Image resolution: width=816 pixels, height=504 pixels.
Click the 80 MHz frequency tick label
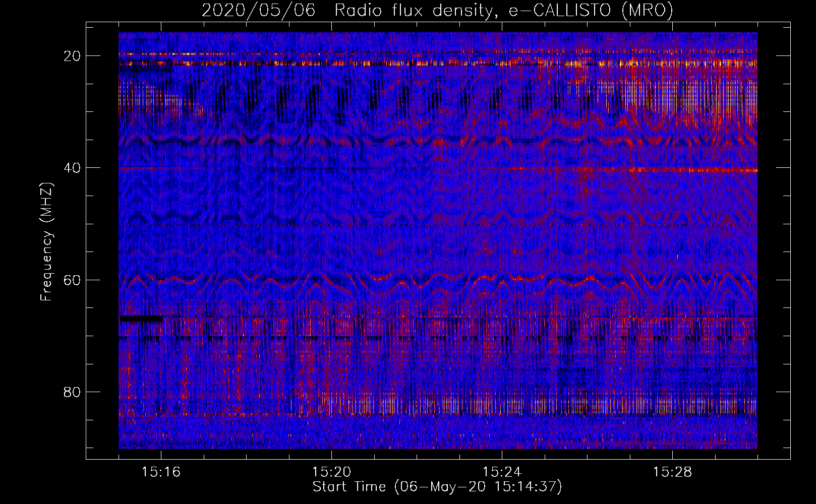point(72,392)
